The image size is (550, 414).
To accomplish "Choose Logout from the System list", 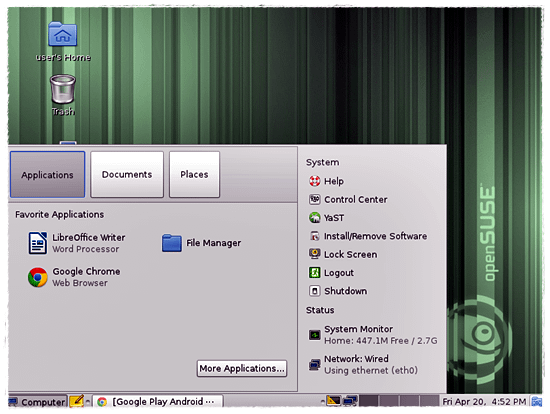I will pos(331,273).
